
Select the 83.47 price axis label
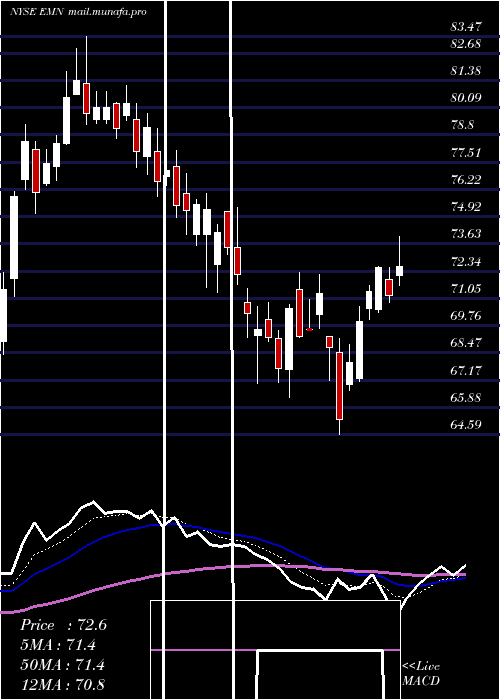click(466, 27)
